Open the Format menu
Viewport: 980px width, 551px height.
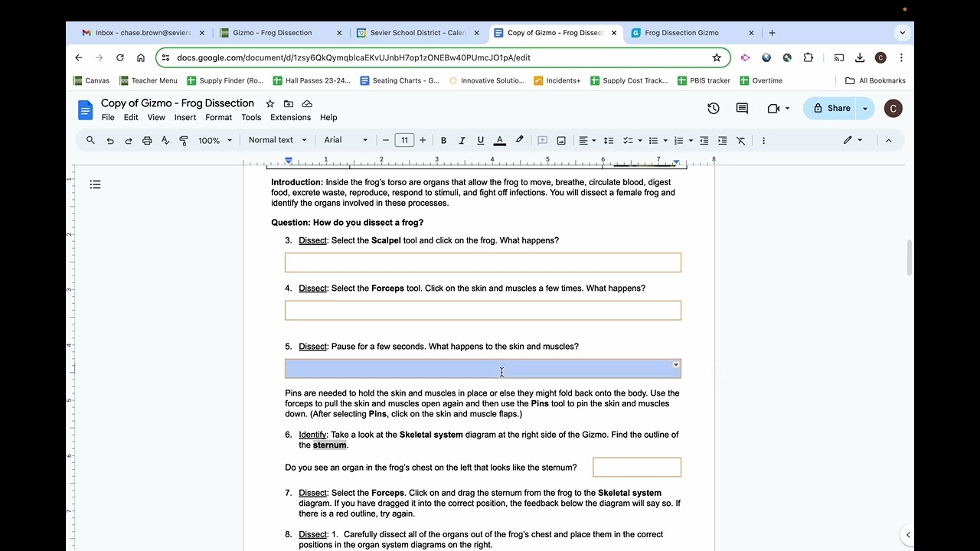218,118
